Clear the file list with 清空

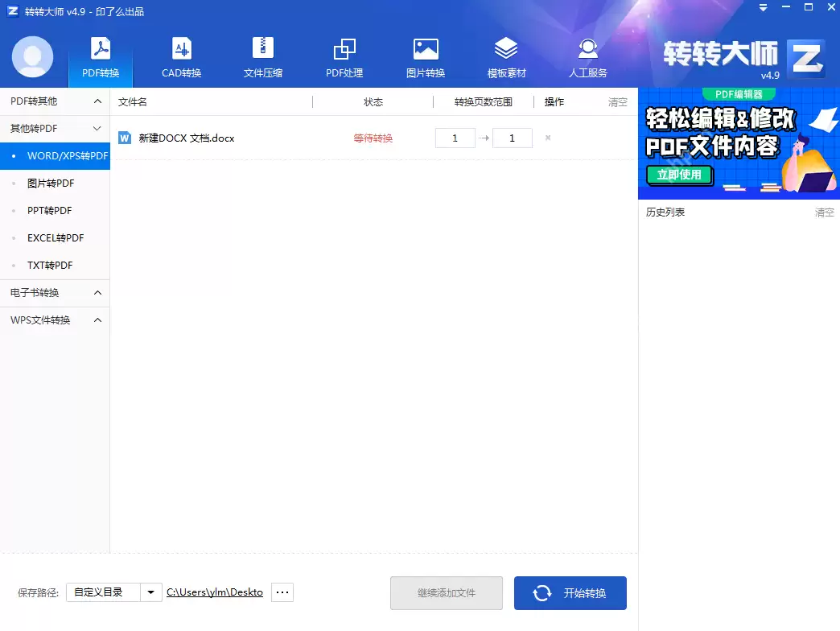(x=616, y=101)
